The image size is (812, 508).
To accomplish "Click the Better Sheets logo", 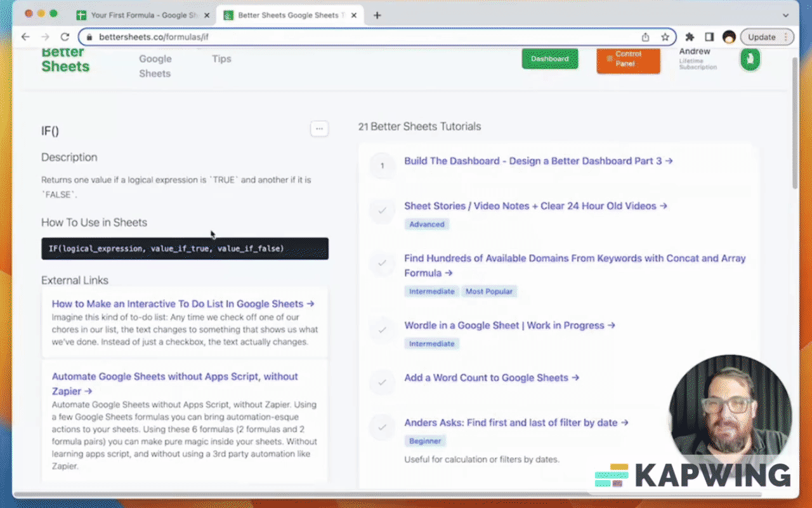I will [x=65, y=60].
